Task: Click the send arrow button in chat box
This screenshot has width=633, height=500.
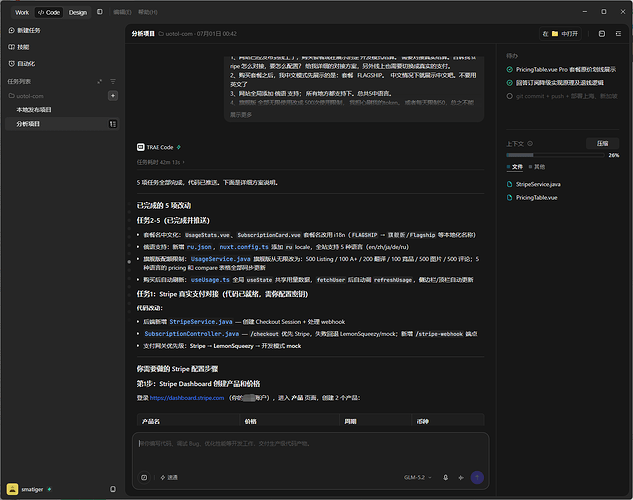Action: click(x=477, y=477)
